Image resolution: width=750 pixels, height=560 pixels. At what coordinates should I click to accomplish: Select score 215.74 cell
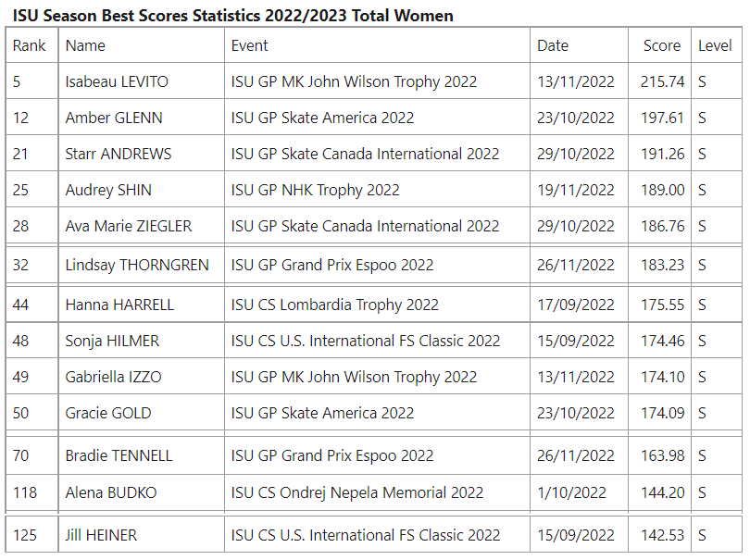coord(662,81)
